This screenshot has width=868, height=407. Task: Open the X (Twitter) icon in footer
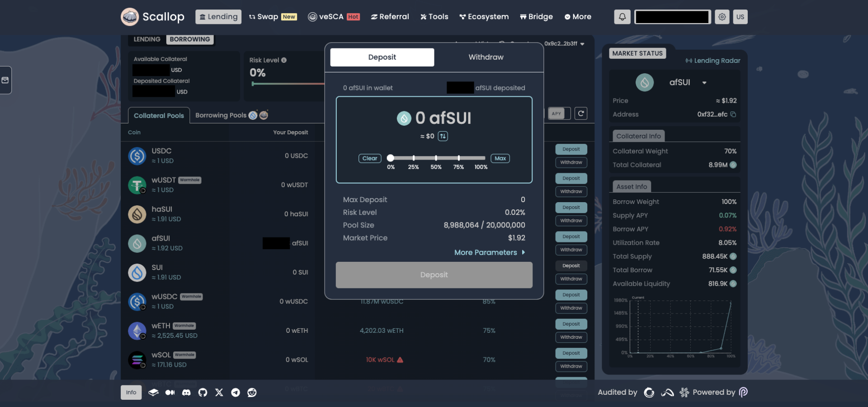[219, 393]
